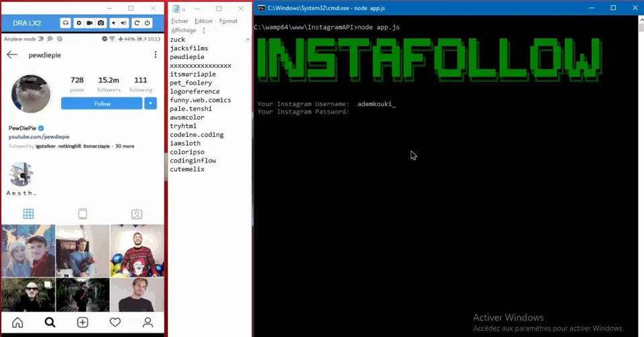Screen dimensions: 644x337
Task: Click the 'zuck' line in Notepad
Action: coord(177,40)
